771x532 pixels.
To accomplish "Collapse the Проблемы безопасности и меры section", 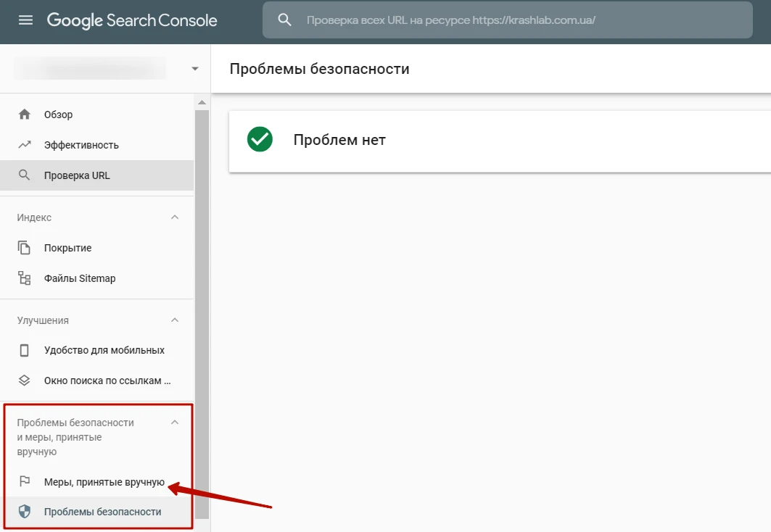I will 174,423.
